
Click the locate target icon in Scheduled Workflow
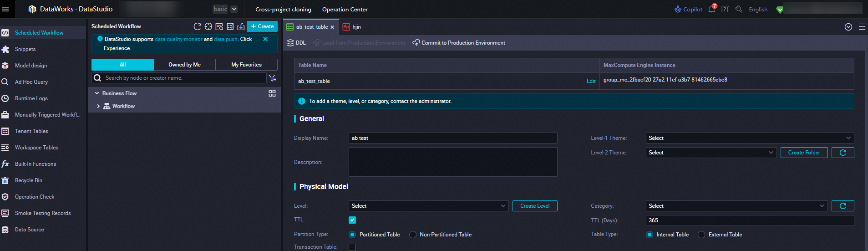[208, 26]
